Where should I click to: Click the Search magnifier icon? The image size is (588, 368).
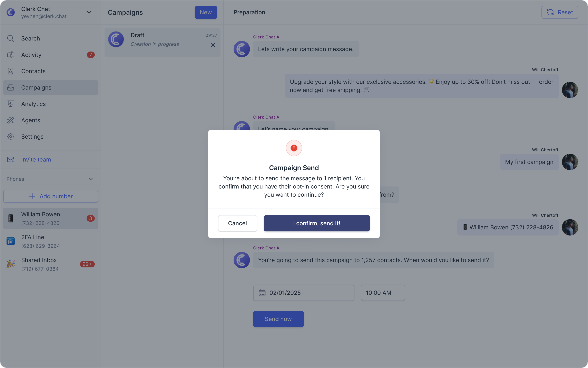pos(10,38)
